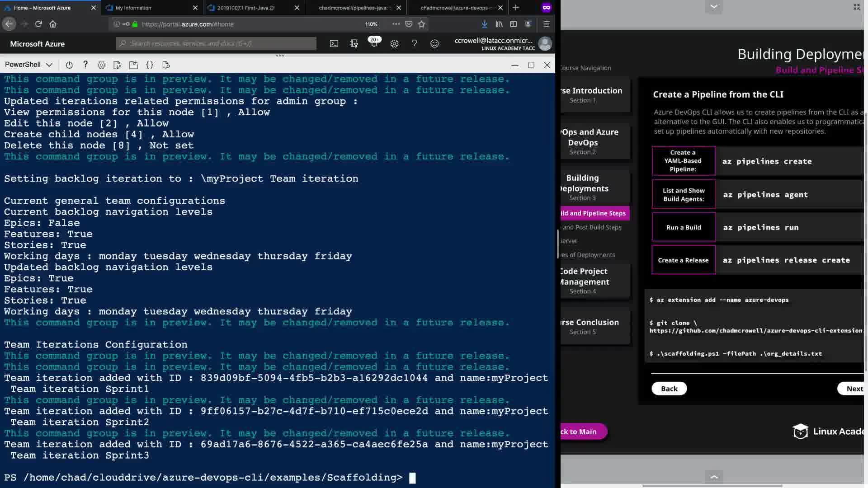
Task: Click the upload/download files icon
Action: (117, 65)
